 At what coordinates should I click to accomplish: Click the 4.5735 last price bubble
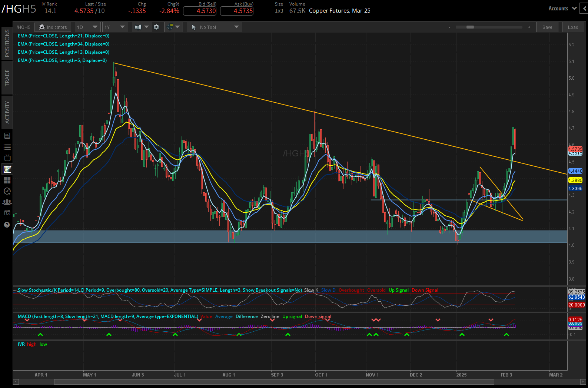click(575, 149)
